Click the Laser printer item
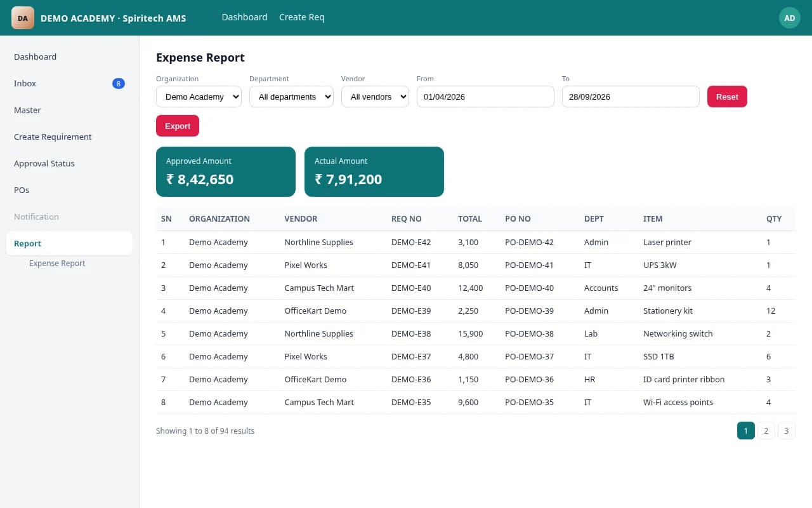Image resolution: width=812 pixels, height=508 pixels. [667, 242]
